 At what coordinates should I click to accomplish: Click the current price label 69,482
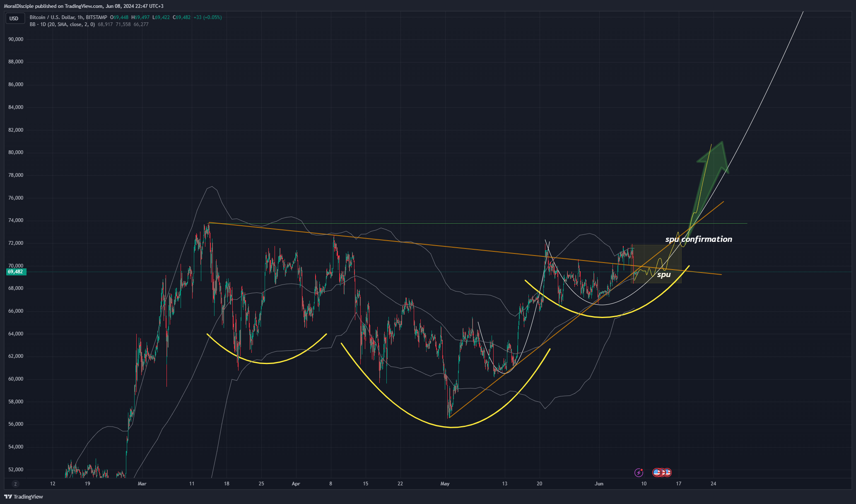coord(16,272)
